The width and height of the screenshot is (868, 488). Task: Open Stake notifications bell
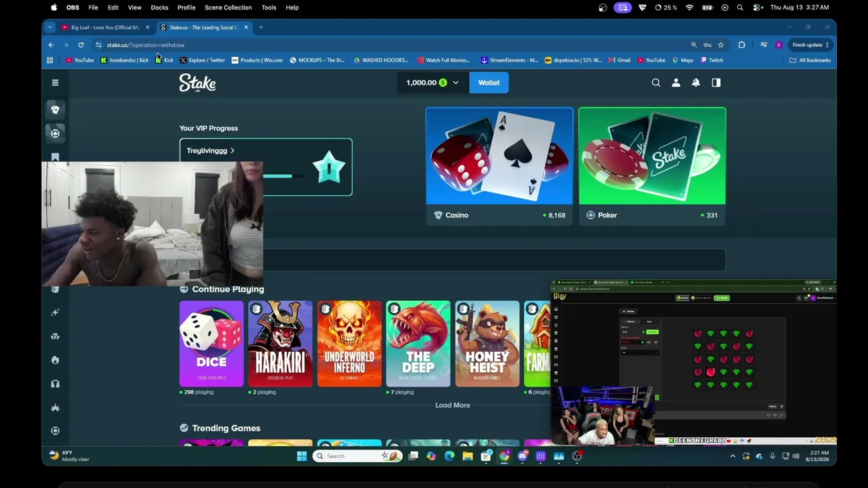[x=696, y=83]
